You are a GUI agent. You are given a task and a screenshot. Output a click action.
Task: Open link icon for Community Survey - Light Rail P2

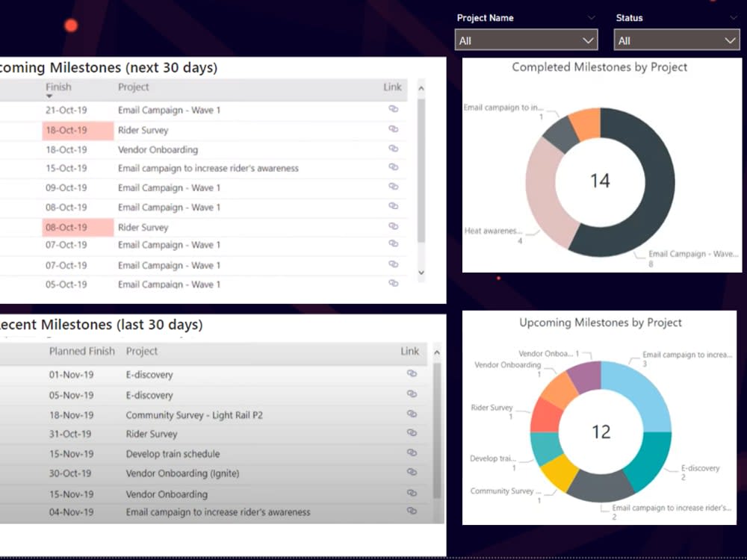click(x=412, y=414)
